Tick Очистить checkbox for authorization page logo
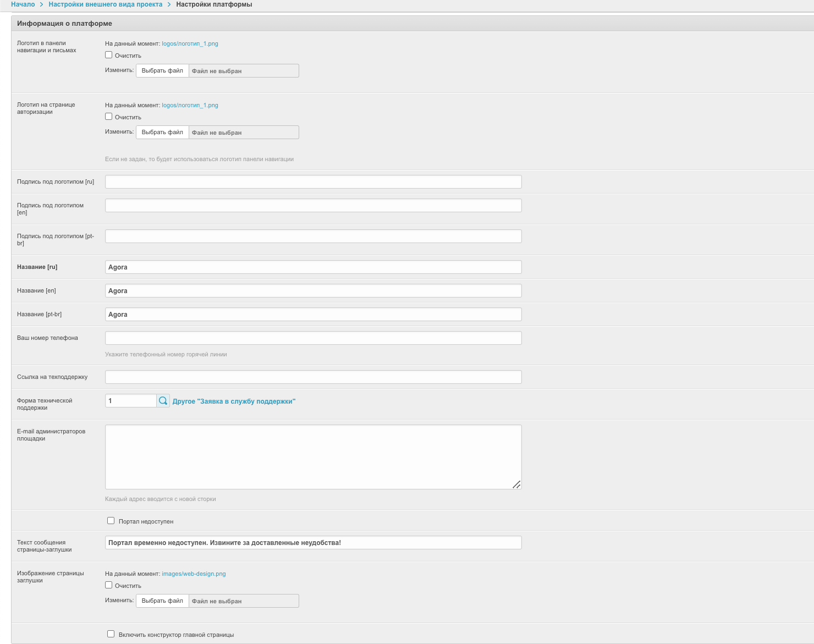Viewport: 814px width, 644px height. point(109,117)
